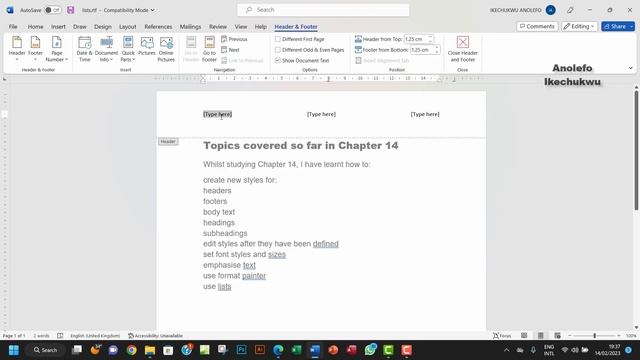
Task: Switch to the Insert tab
Action: pyautogui.click(x=58, y=27)
